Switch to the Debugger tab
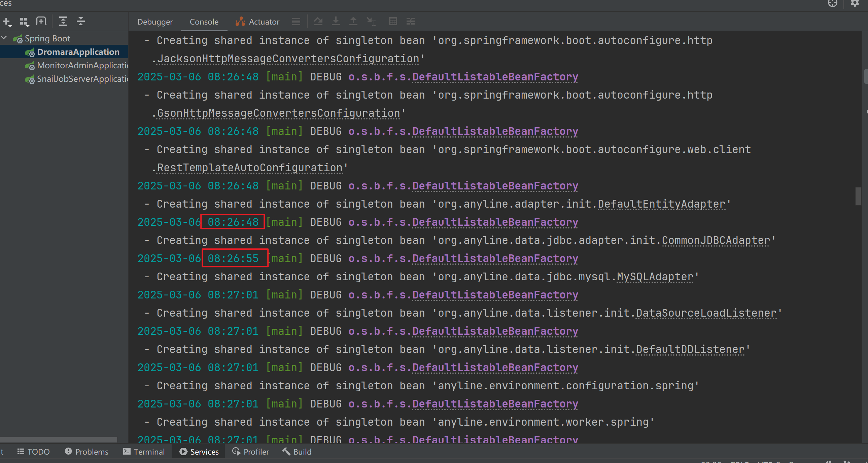Viewport: 868px width, 463px height. [x=155, y=22]
